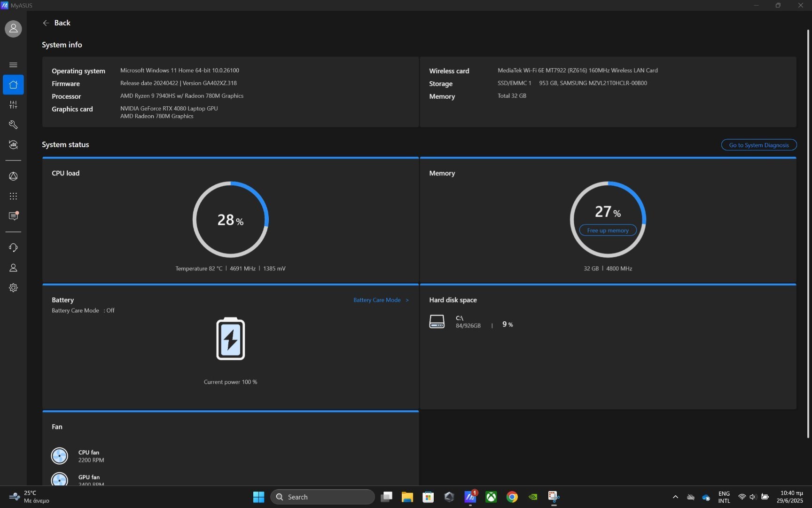812x508 pixels.
Task: Open NVIDIA app from the taskbar
Action: click(x=533, y=497)
